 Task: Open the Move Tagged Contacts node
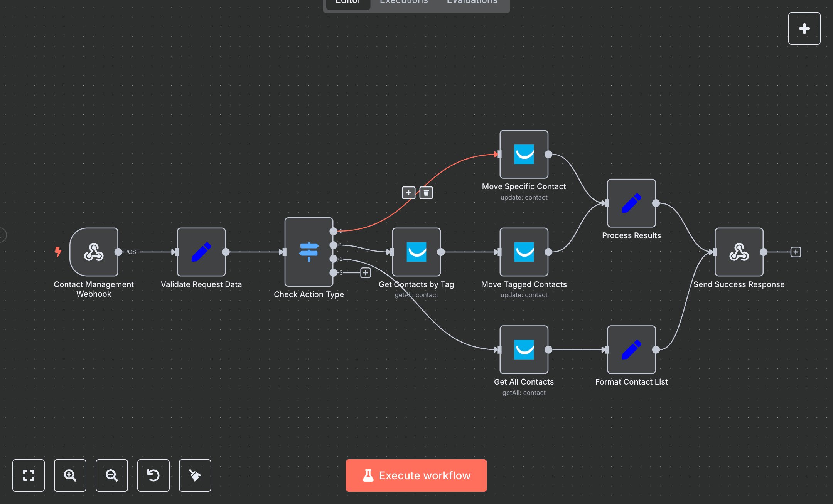tap(523, 252)
